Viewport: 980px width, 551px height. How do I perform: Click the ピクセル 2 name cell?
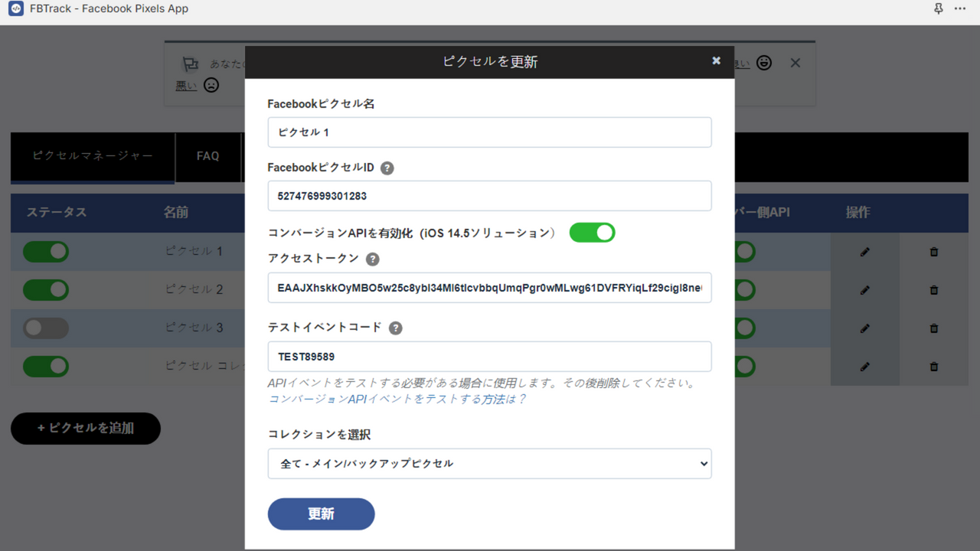(194, 290)
